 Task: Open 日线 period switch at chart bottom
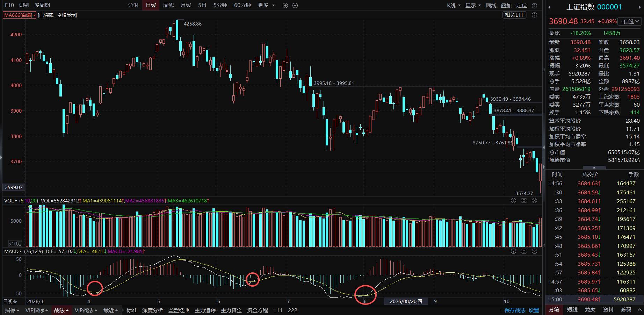(10, 301)
